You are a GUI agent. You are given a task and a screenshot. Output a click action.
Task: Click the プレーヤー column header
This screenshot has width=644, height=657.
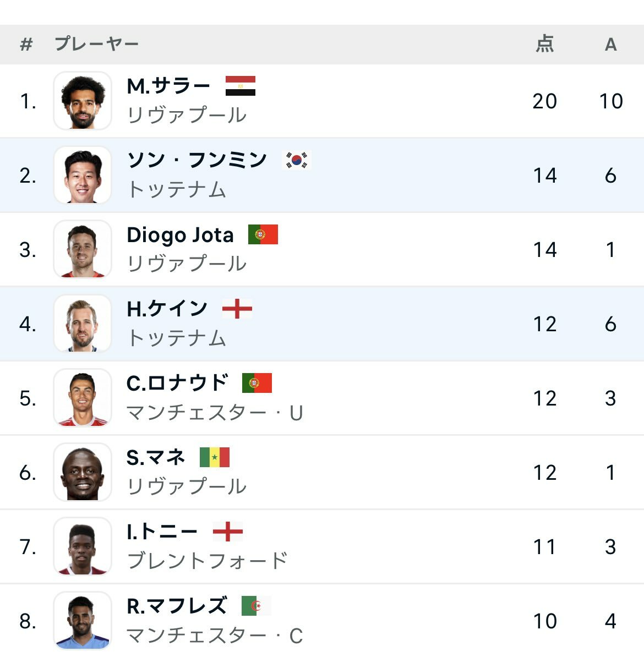coord(96,44)
